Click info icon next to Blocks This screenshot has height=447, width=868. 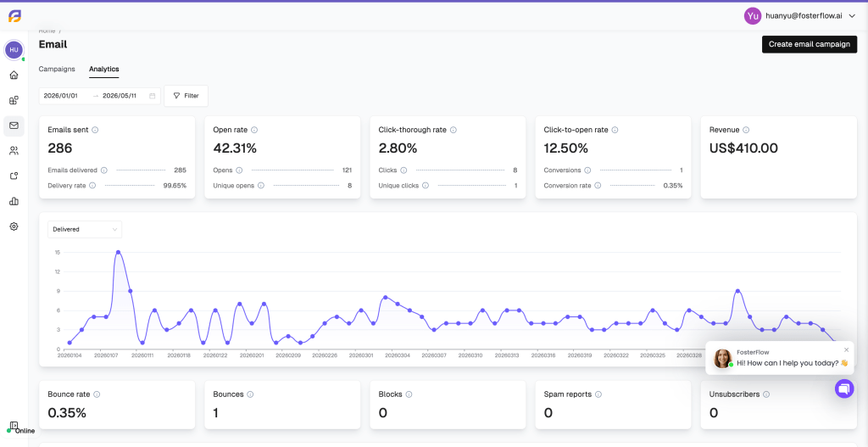point(409,394)
